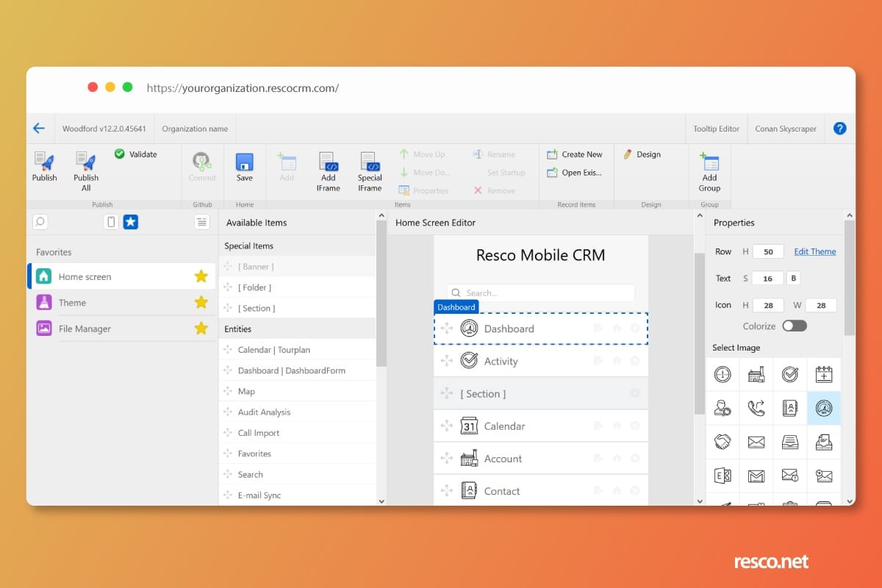Click the back arrow in the header
882x588 pixels.
pos(39,129)
